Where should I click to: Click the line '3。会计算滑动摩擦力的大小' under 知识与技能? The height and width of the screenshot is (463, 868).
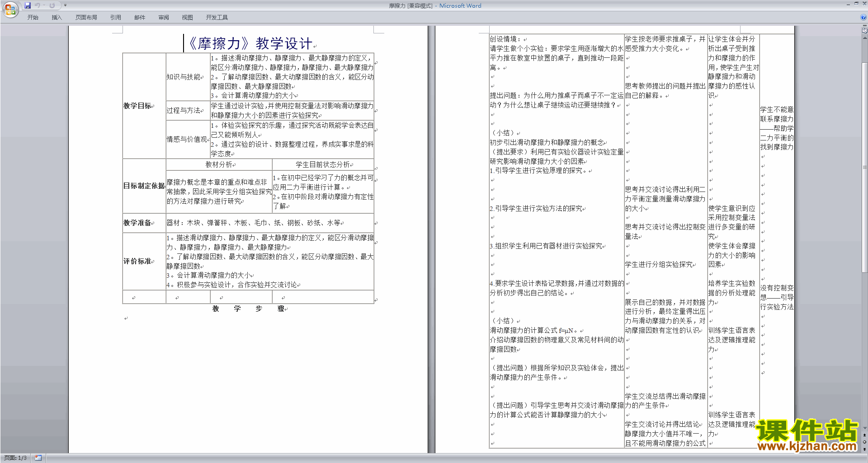(x=253, y=95)
